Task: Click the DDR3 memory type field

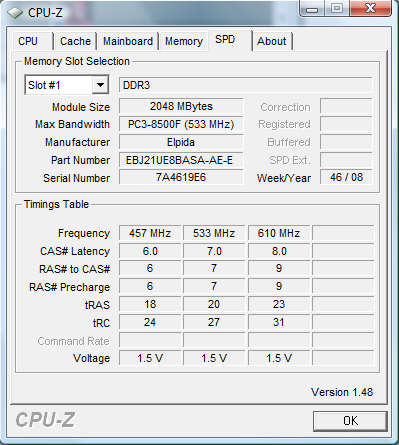Action: point(246,85)
